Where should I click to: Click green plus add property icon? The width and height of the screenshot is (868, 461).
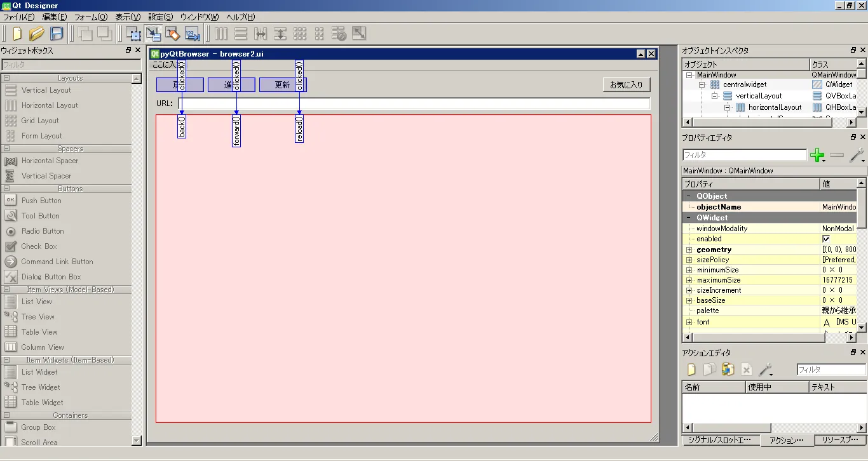click(x=817, y=155)
